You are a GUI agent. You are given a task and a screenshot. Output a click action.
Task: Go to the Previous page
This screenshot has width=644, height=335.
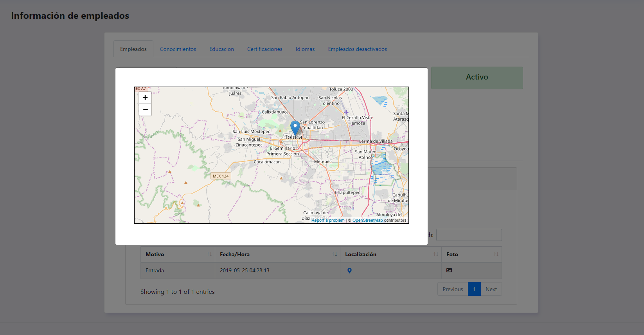coord(453,289)
